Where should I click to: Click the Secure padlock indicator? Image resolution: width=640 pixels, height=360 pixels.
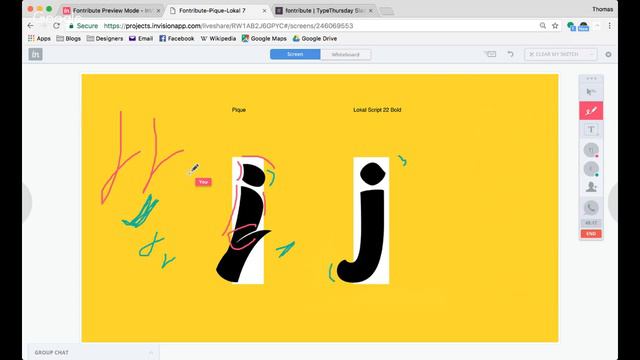84,26
